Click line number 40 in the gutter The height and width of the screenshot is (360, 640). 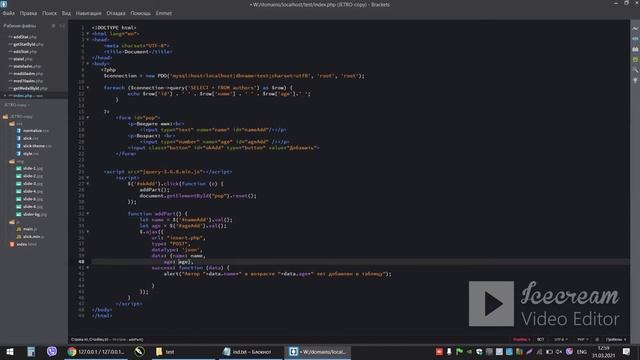[x=81, y=262]
